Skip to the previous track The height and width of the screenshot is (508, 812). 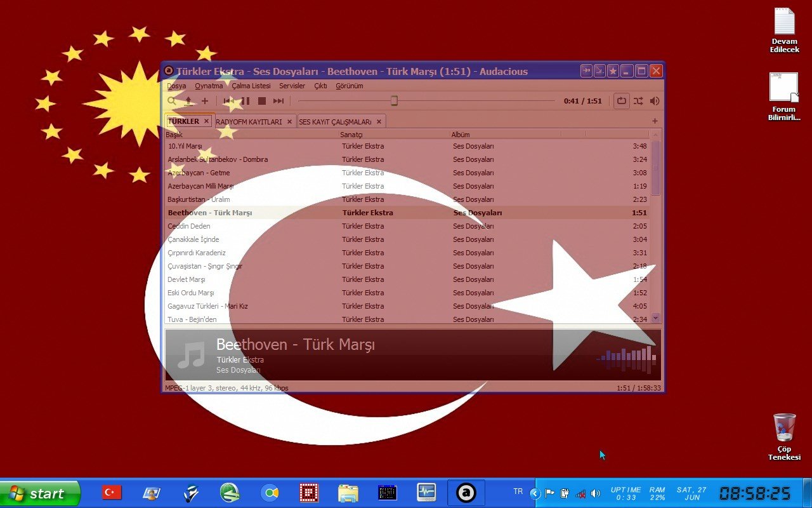coord(229,101)
